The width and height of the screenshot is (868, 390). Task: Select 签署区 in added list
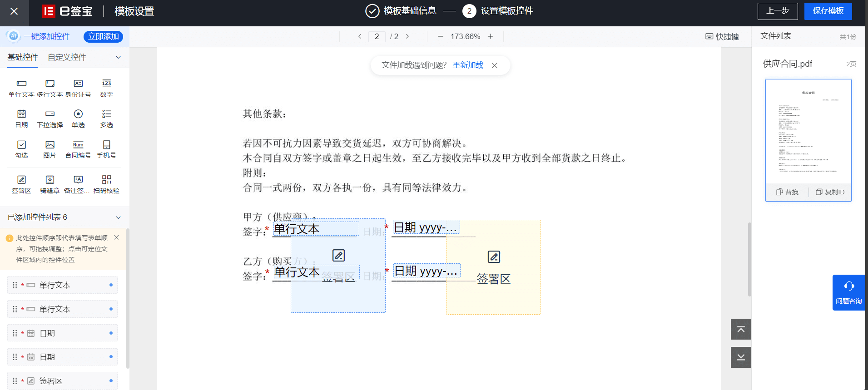click(x=62, y=381)
